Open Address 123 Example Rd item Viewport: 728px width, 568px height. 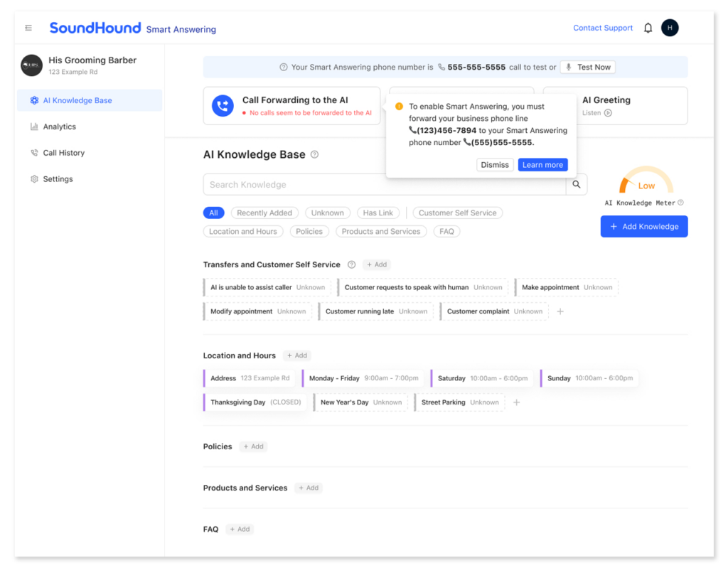point(250,378)
